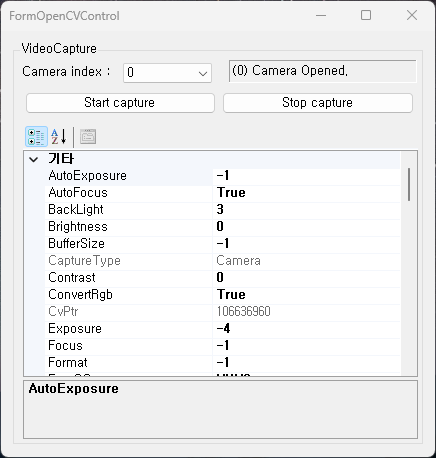Click the Focus value field
Viewport: 436px width, 458px height.
306,346
